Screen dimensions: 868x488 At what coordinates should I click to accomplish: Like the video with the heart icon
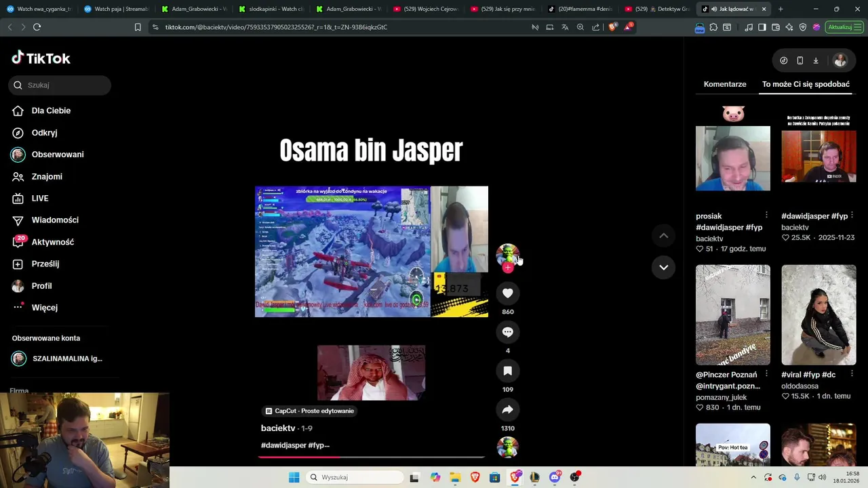507,293
